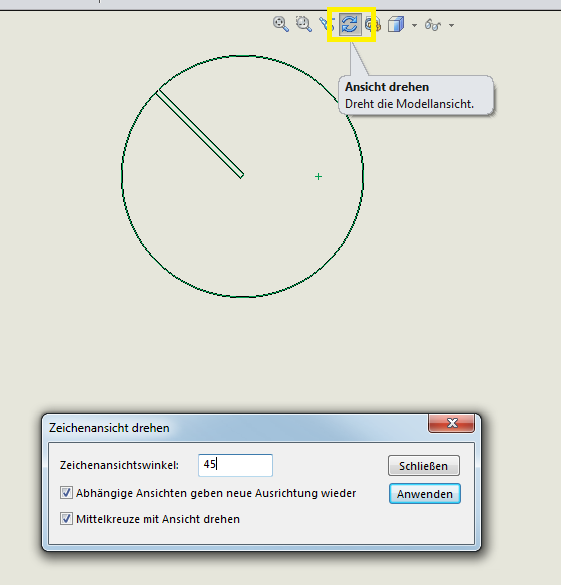Screen dimensions: 561x585
Task: Toggle Mittelkreuze mit Ansicht drehen checkbox
Action: pyautogui.click(x=66, y=519)
